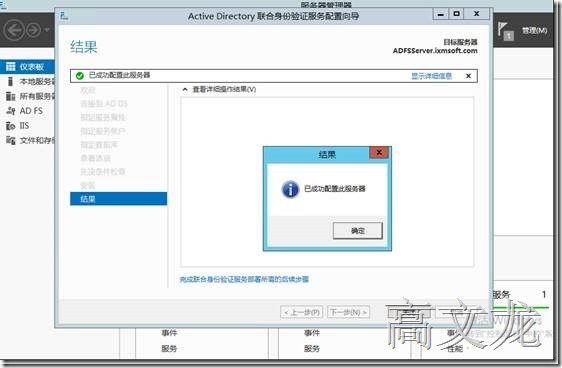562x368 pixels.
Task: Select the 指定数据库 wizard step
Action: point(99,145)
